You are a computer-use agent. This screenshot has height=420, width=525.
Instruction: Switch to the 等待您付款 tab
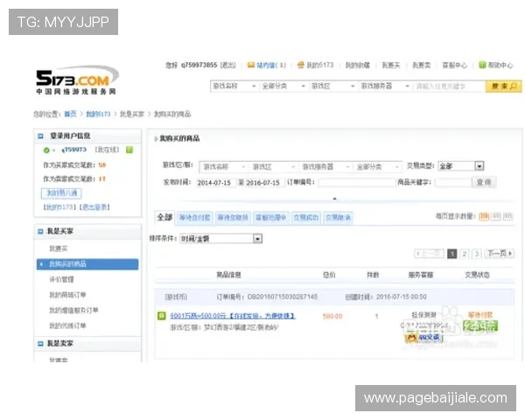click(194, 218)
